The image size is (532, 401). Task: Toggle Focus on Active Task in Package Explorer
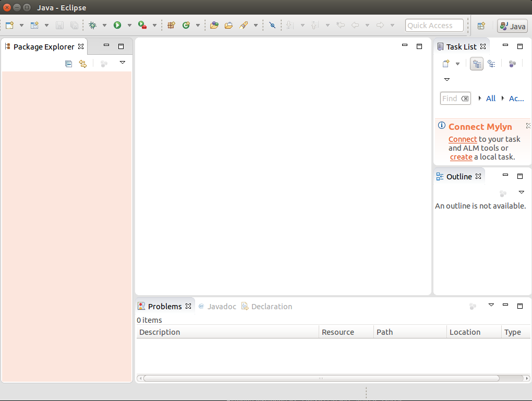click(104, 64)
